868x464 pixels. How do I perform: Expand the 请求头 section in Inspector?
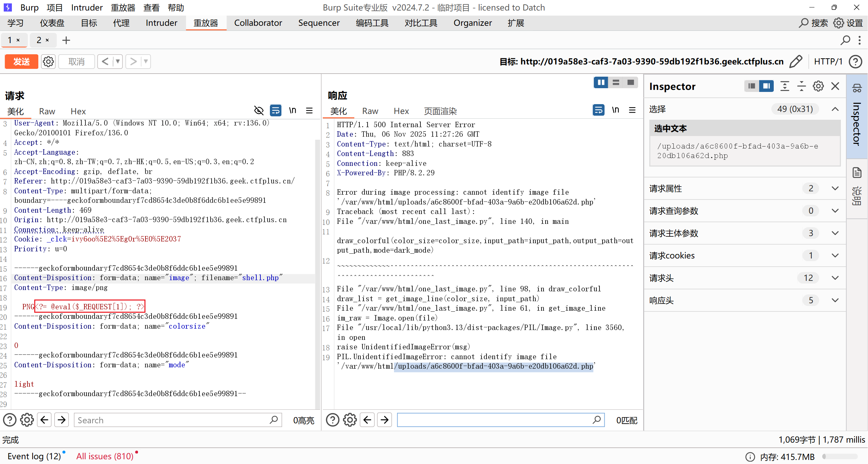click(x=835, y=278)
